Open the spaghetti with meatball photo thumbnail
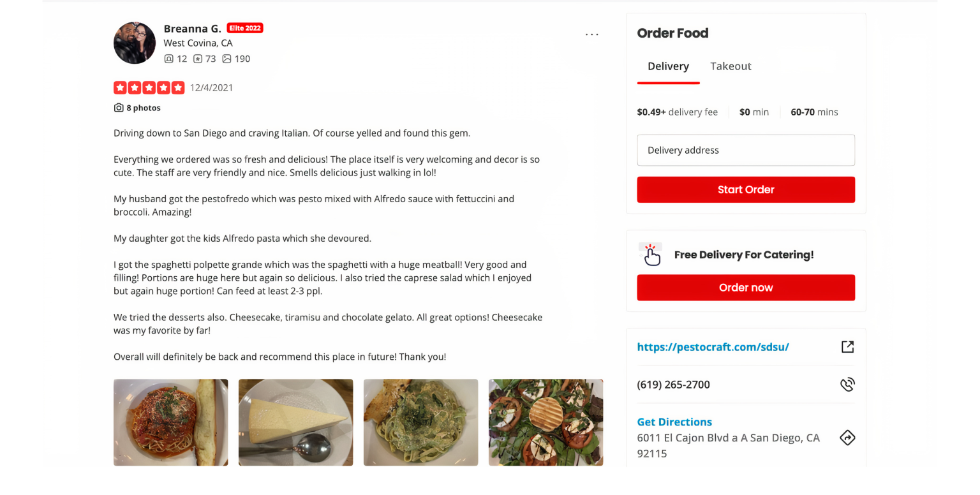 170,422
